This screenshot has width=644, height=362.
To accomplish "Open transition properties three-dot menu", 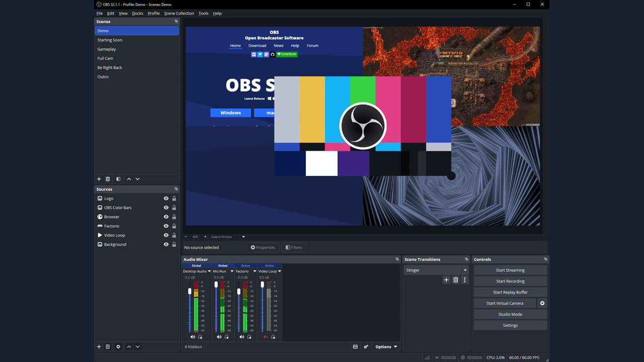I will (465, 280).
